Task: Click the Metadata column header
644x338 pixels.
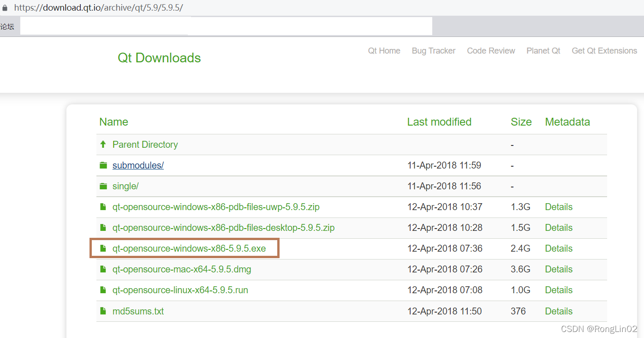Action: [x=567, y=122]
